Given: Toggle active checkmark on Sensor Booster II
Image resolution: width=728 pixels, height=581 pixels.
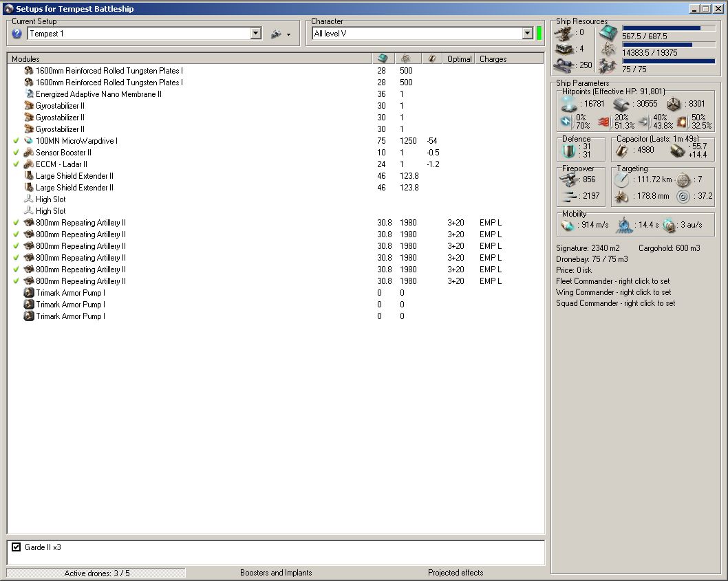Looking at the screenshot, I should [17, 152].
